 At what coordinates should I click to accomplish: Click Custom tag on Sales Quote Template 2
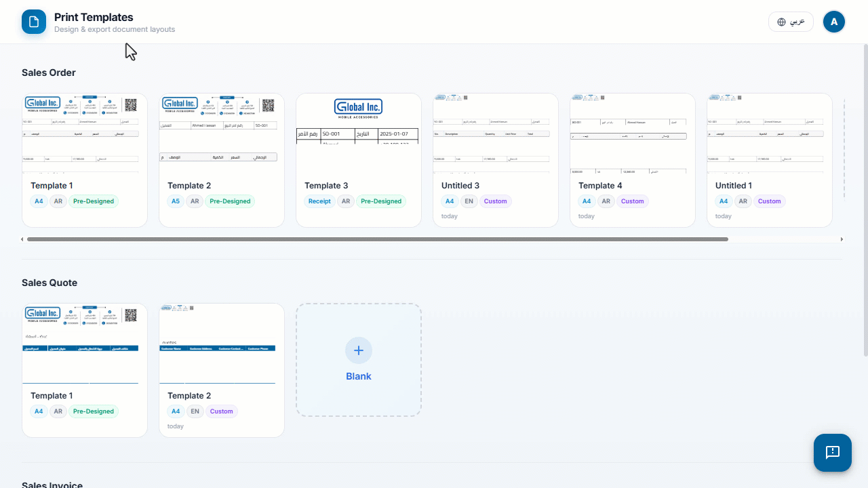coord(222,411)
